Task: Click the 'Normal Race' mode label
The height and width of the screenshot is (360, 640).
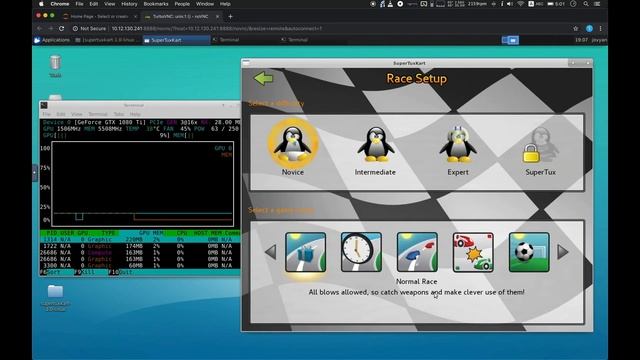Action: [416, 281]
